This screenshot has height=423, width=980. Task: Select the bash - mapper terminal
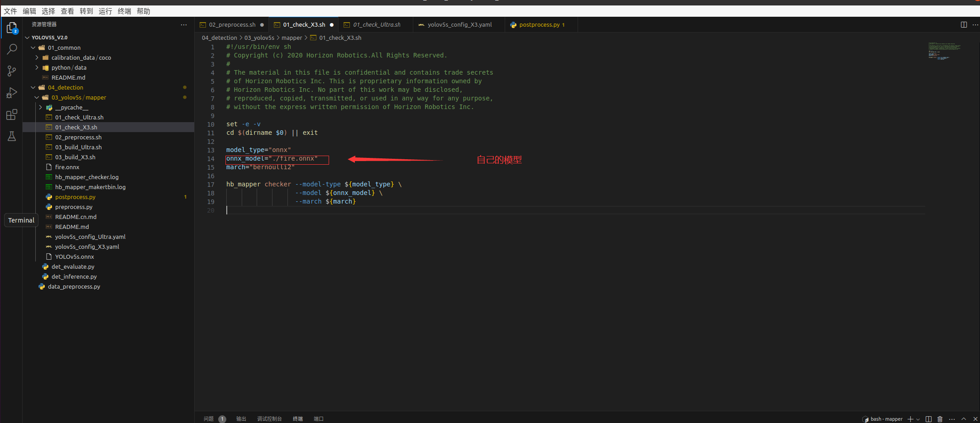pyautogui.click(x=882, y=419)
